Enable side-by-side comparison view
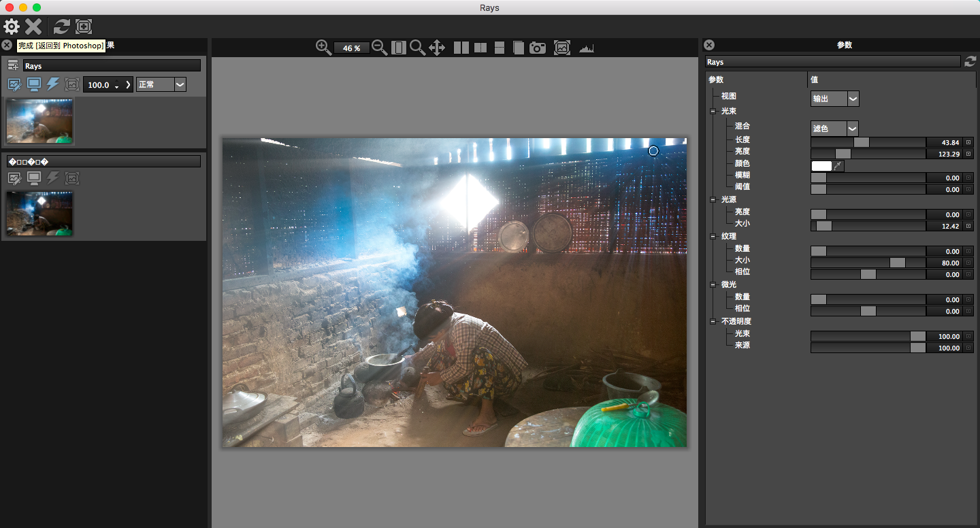980x528 pixels. coord(461,48)
